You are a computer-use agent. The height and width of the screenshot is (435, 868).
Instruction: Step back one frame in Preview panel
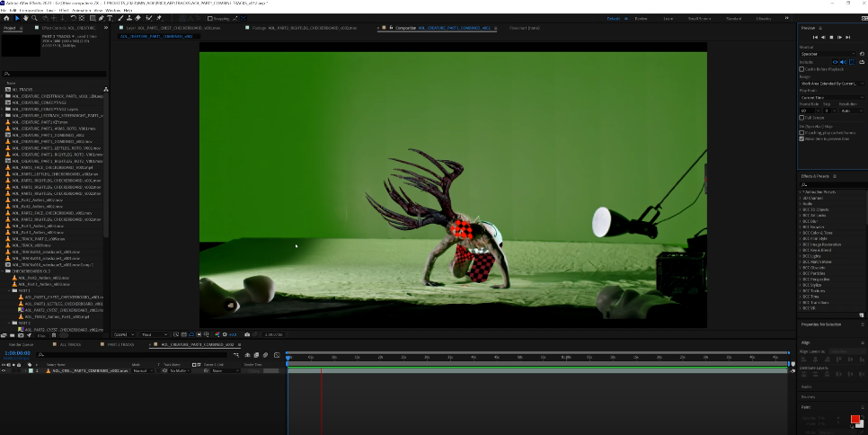[823, 37]
